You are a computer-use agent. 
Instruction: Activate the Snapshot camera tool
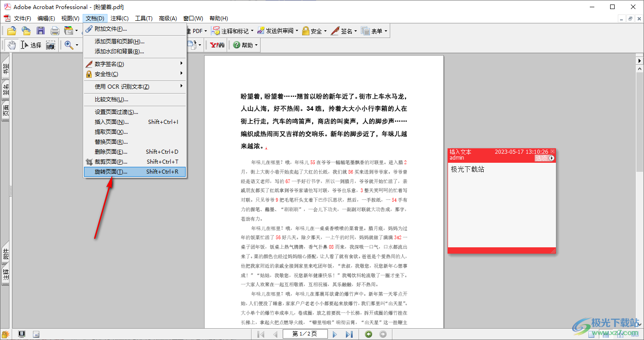point(51,45)
